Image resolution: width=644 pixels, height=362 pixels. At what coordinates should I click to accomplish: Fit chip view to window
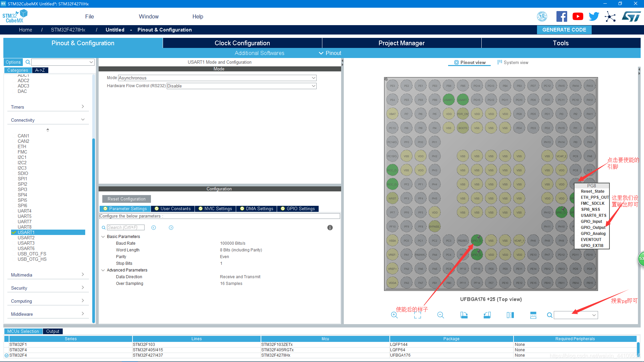418,315
